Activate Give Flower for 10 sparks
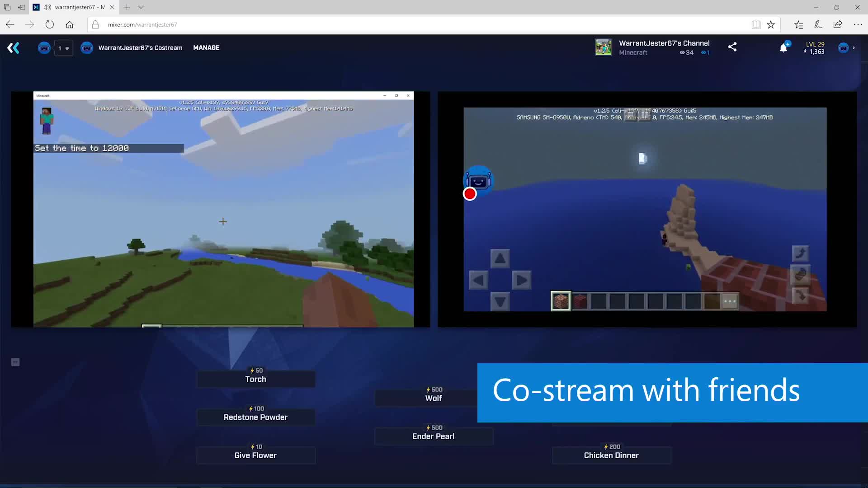 [255, 455]
